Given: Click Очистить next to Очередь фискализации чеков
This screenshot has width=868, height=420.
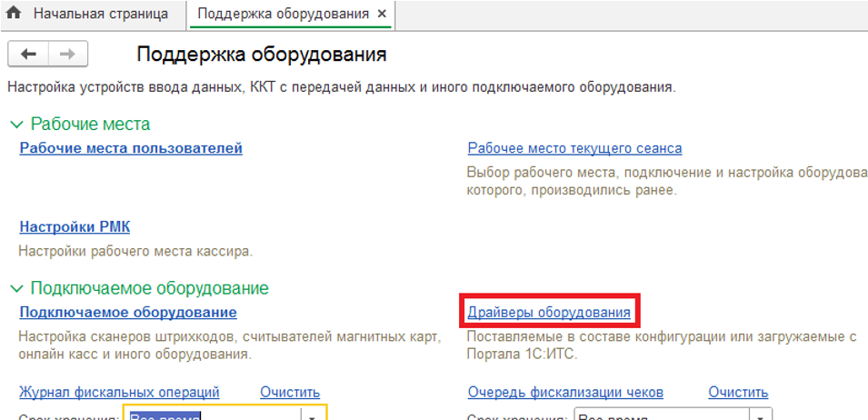Looking at the screenshot, I should tap(738, 393).
